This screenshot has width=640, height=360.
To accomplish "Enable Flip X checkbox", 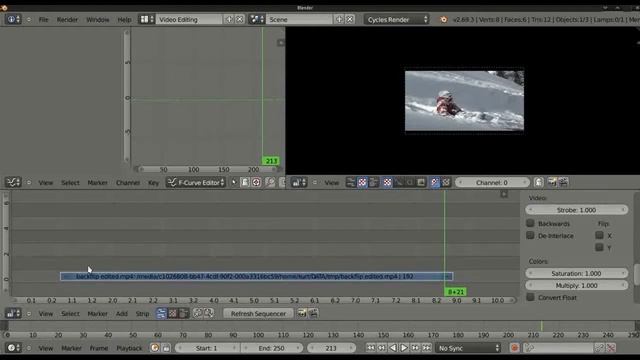I will (599, 235).
